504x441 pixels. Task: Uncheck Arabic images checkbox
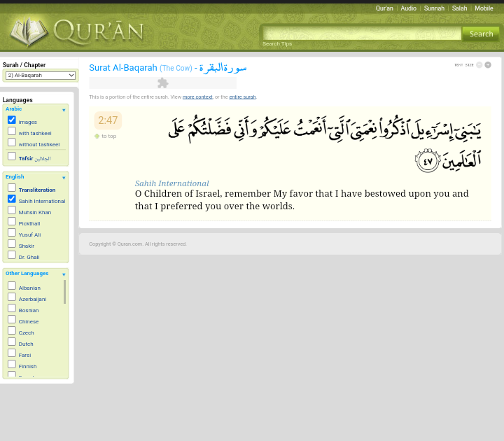(12, 120)
